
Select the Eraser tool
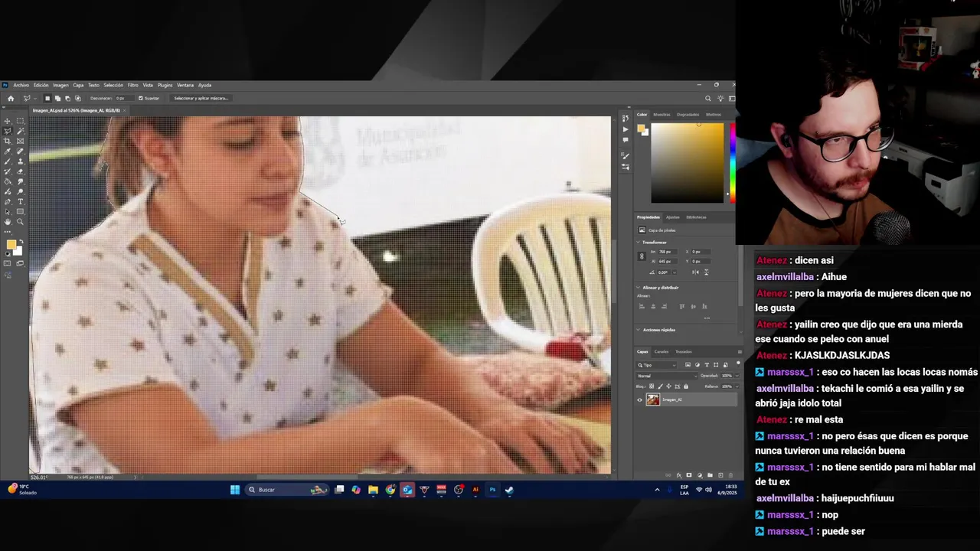click(20, 171)
